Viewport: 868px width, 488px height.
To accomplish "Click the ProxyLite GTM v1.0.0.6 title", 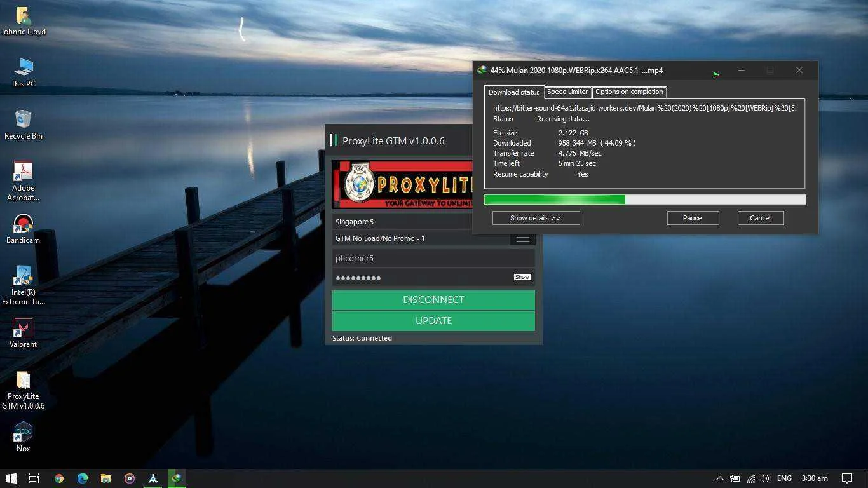I will pos(393,141).
